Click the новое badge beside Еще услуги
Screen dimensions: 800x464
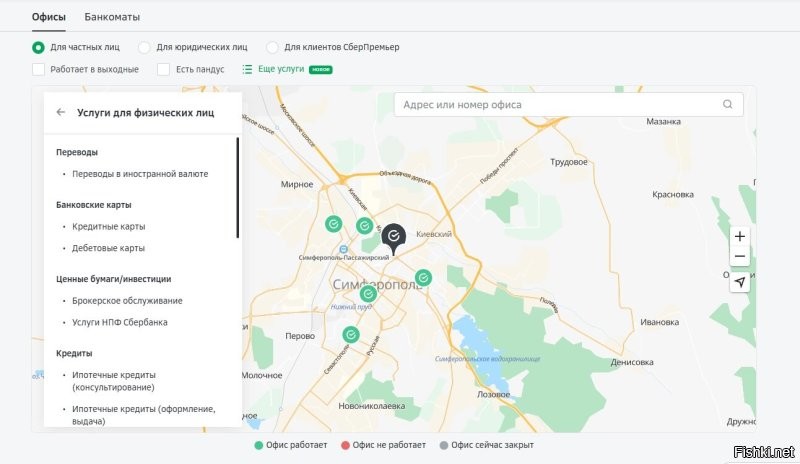[320, 69]
